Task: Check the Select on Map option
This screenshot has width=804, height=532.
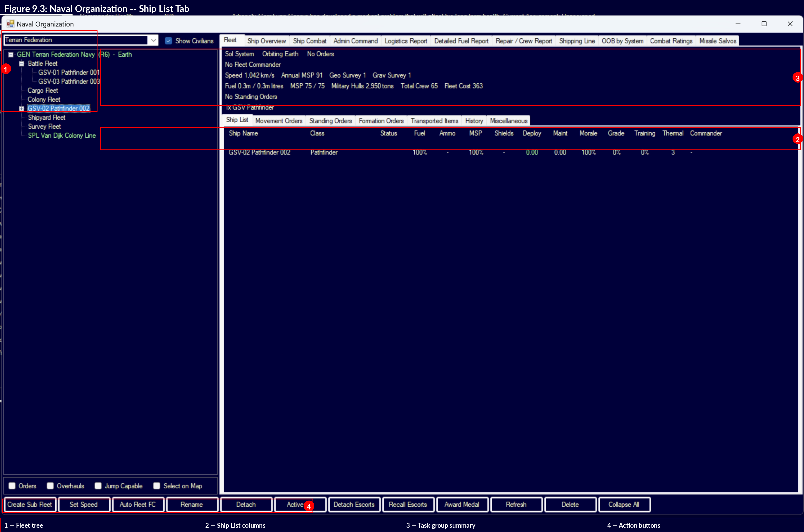Action: (156, 485)
